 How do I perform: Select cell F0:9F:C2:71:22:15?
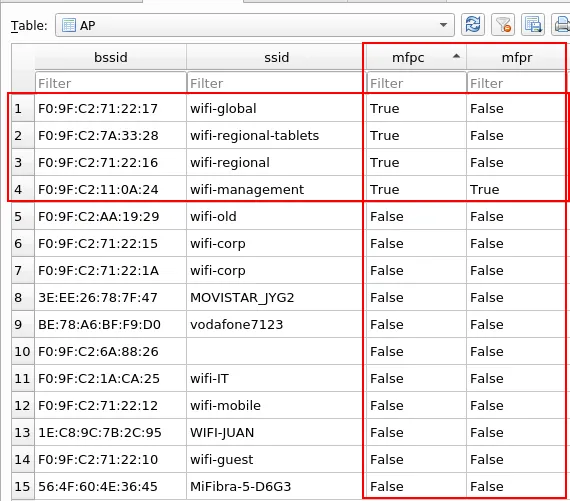[111, 244]
